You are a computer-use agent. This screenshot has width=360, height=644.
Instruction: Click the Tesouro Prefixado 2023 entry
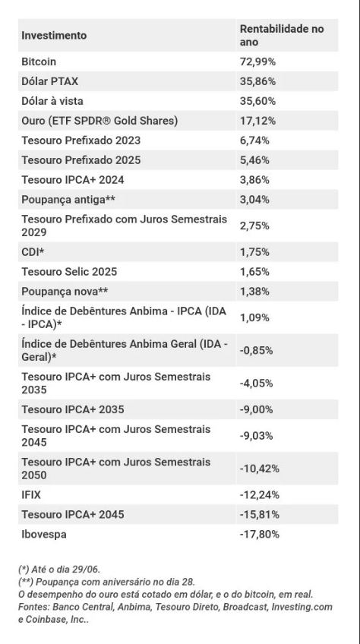[x=178, y=140]
